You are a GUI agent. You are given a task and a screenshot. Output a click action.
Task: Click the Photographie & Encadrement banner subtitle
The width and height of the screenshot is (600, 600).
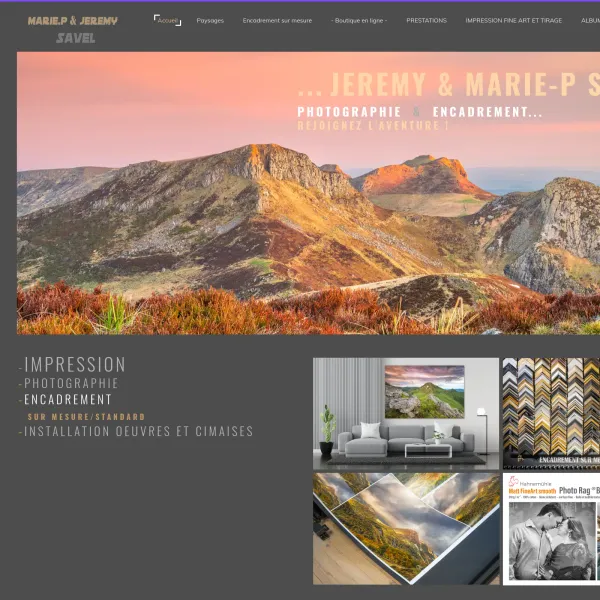coord(420,112)
